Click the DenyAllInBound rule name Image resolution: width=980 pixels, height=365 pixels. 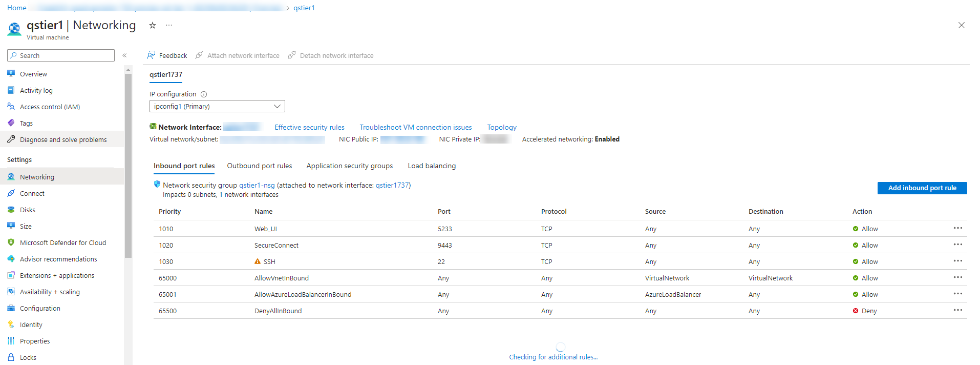[x=278, y=311]
